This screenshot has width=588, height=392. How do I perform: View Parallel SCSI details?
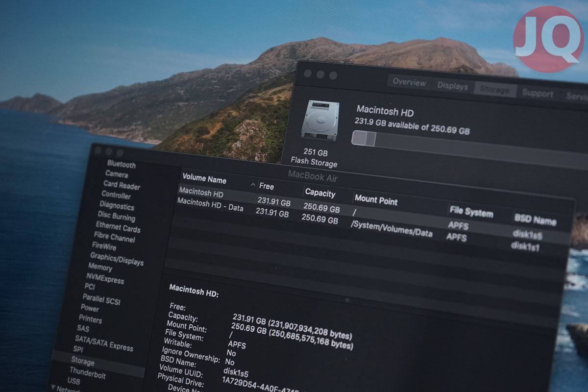pos(101,299)
